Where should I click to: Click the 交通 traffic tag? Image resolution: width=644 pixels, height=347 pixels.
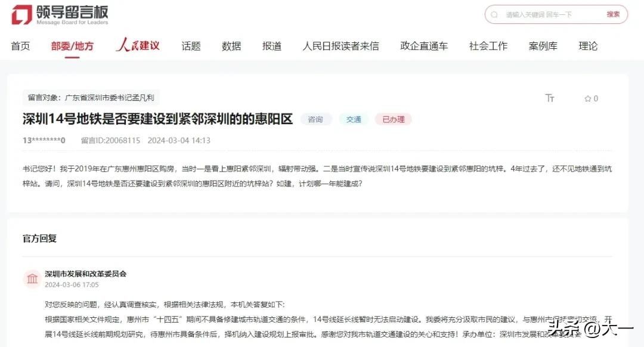coord(354,119)
